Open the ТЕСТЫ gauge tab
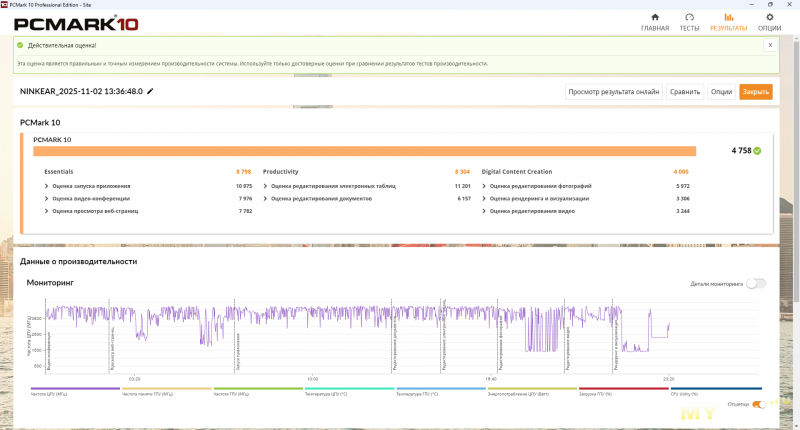This screenshot has height=430, width=800. 689,22
